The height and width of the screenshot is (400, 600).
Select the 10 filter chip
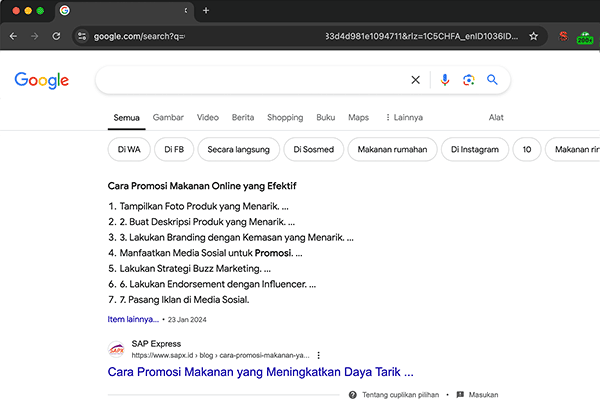click(x=527, y=150)
